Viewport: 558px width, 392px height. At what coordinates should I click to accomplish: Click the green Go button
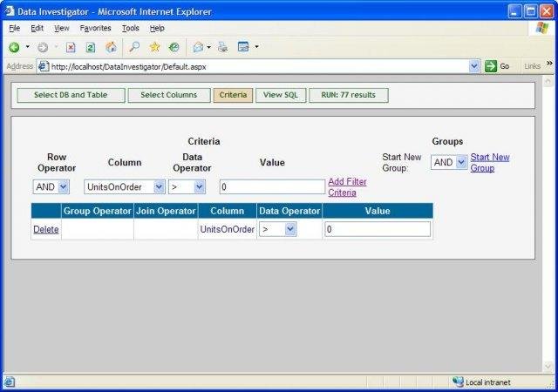pos(497,66)
